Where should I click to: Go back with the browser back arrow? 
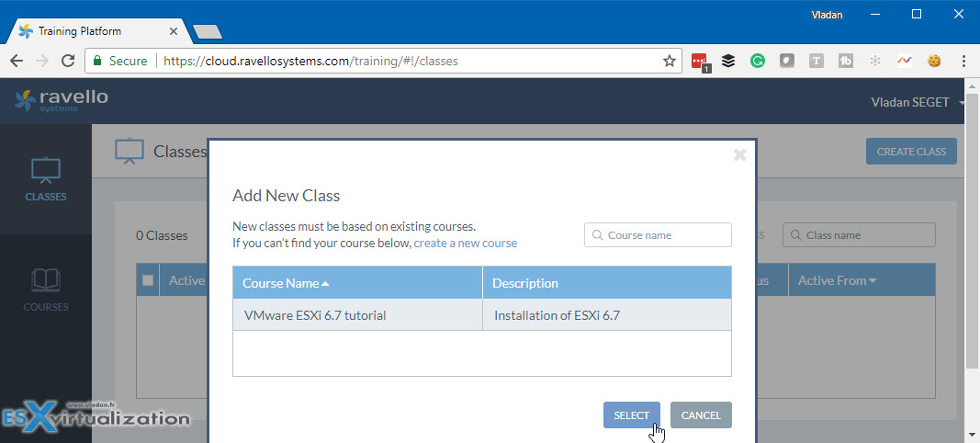click(17, 61)
